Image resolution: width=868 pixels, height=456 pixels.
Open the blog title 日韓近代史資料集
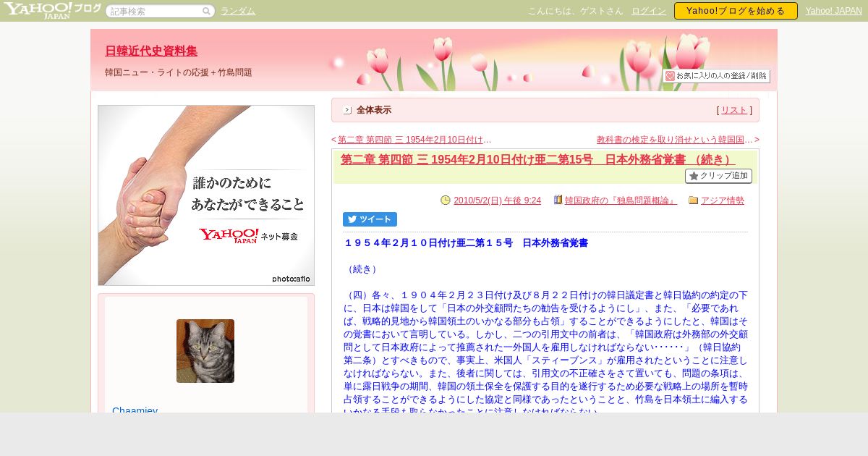click(151, 51)
